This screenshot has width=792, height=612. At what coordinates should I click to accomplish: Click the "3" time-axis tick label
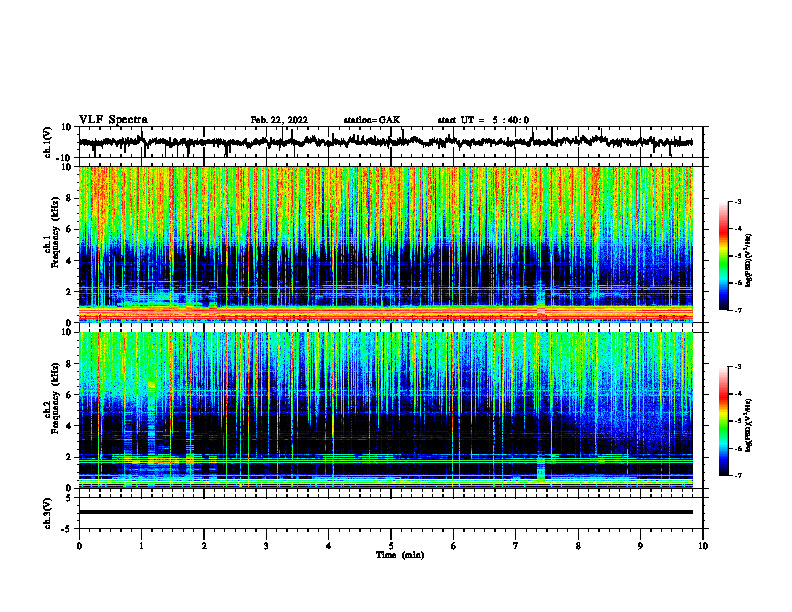click(266, 546)
